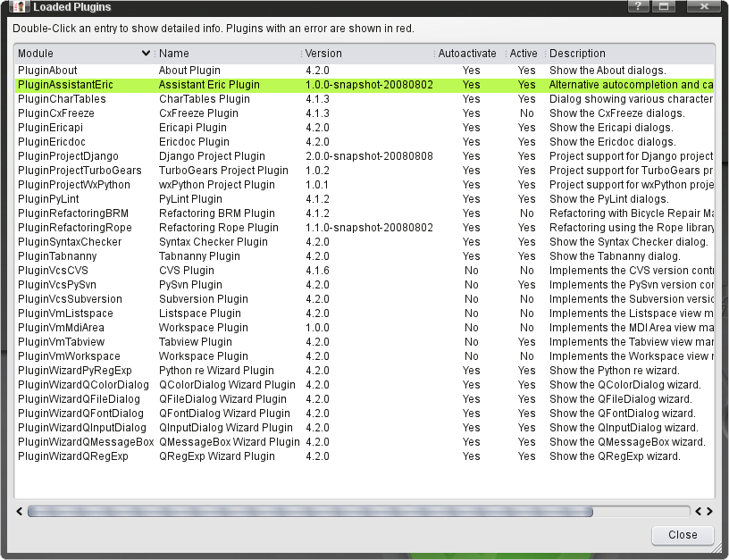Click the scroll right arrow
The height and width of the screenshot is (560, 729).
pyautogui.click(x=708, y=512)
